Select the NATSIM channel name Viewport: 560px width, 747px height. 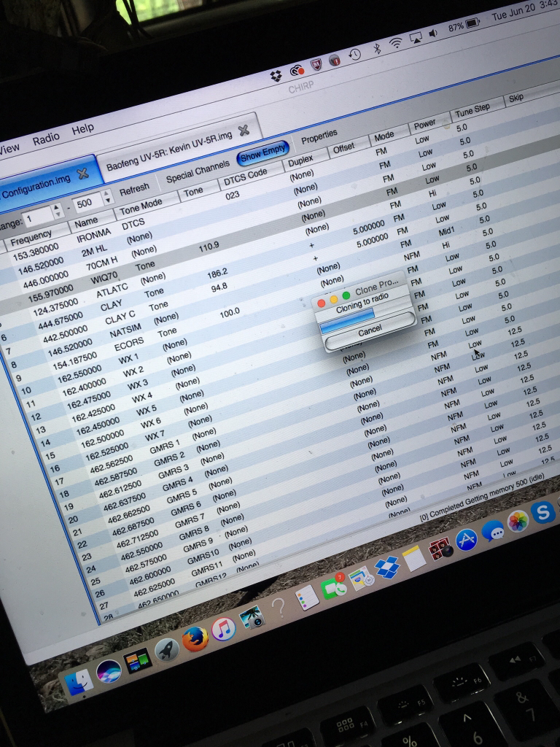pos(125,330)
